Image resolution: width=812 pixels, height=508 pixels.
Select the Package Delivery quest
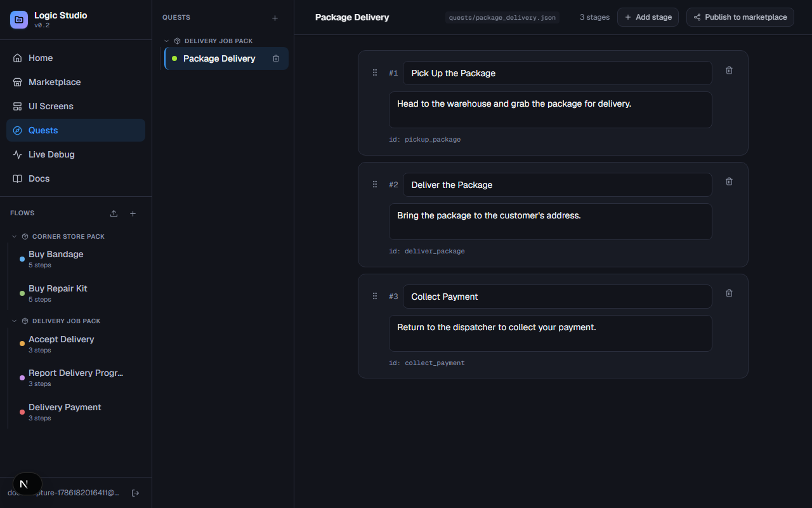pyautogui.click(x=226, y=58)
